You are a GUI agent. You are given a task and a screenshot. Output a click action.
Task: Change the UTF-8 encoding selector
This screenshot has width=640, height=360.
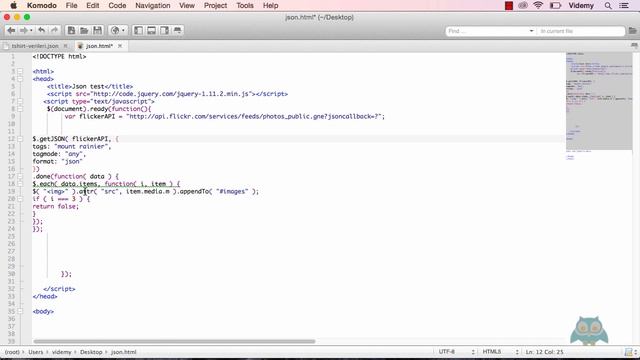point(456,352)
